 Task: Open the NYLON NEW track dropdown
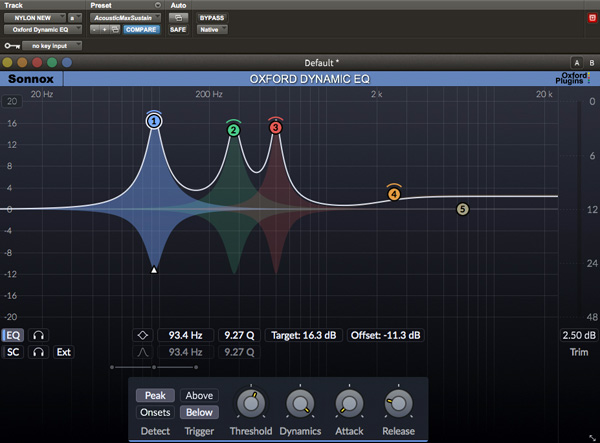[x=35, y=18]
